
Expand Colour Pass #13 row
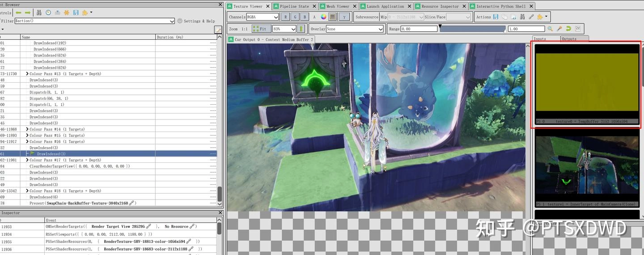tap(27, 74)
